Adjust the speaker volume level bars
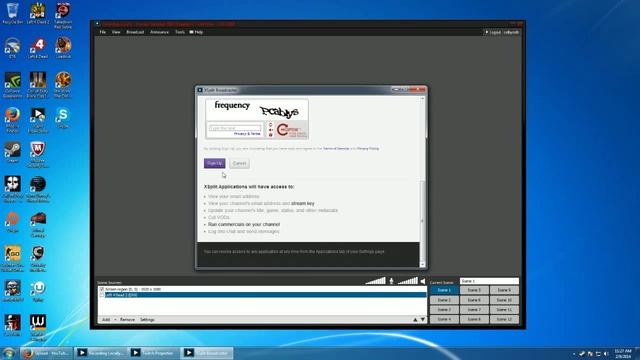The image size is (640, 360). point(408,280)
